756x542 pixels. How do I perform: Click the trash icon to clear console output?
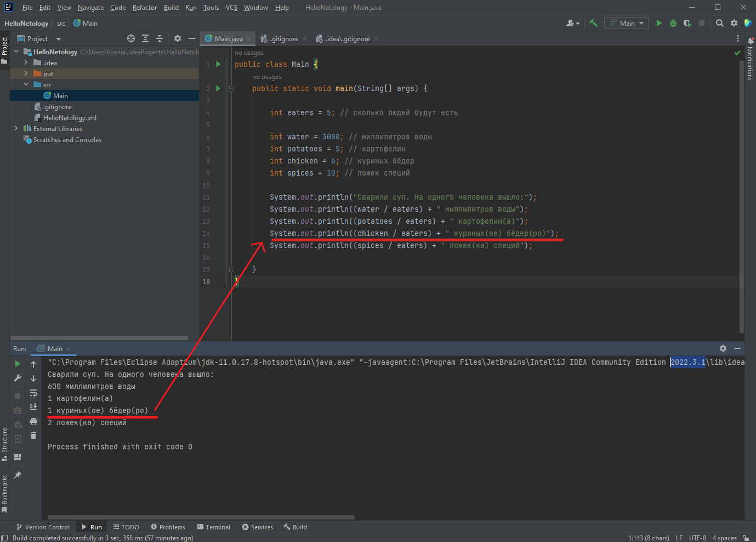click(33, 436)
